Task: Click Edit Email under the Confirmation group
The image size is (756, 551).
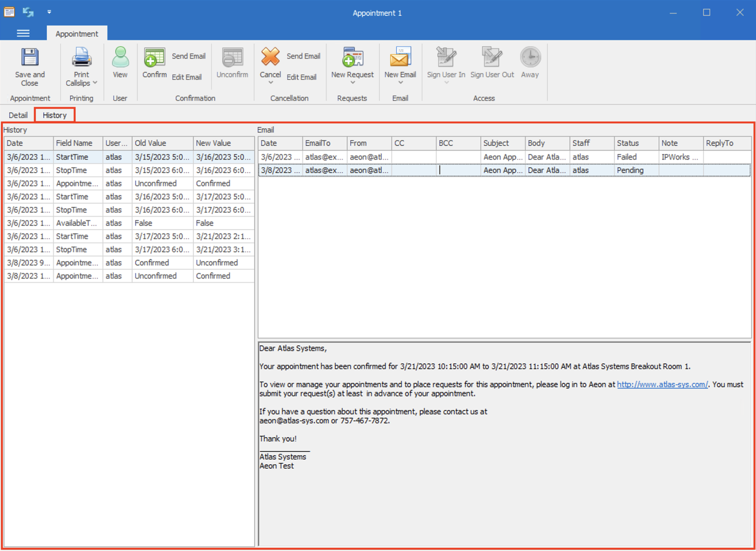Action: point(187,77)
